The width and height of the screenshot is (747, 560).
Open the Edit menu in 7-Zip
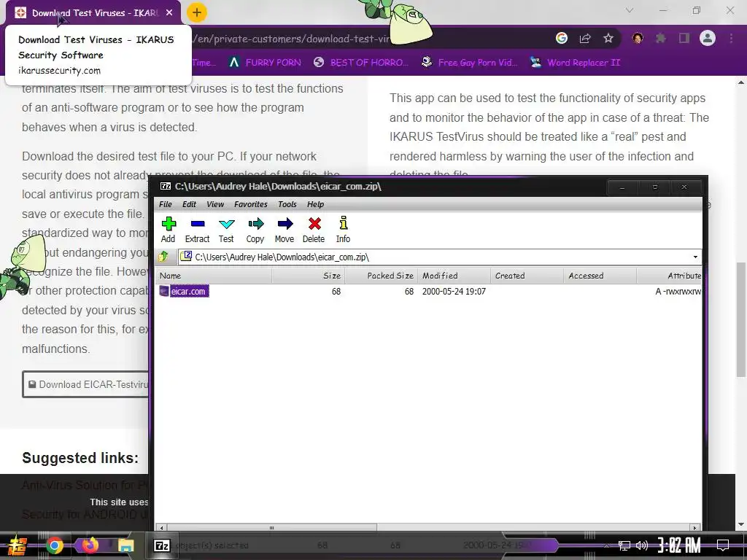[x=189, y=204]
